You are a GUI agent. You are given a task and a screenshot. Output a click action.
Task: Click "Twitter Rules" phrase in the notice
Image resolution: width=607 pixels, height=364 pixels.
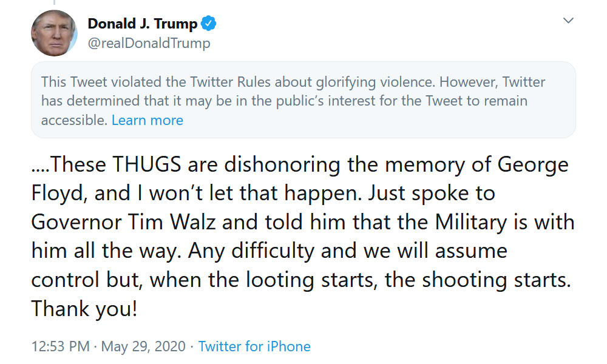(x=230, y=82)
